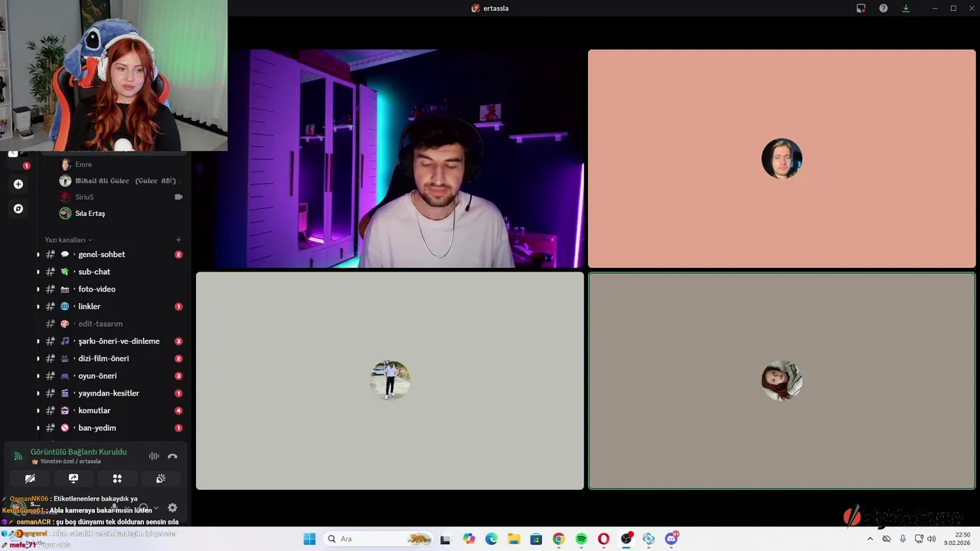
Task: Expand threads arrow beside linkler
Action: coord(38,306)
